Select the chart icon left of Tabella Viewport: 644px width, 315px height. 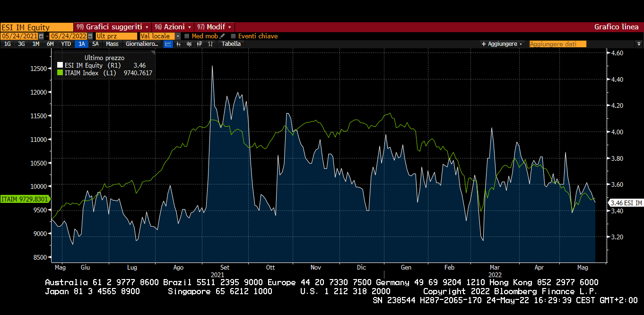point(210,44)
